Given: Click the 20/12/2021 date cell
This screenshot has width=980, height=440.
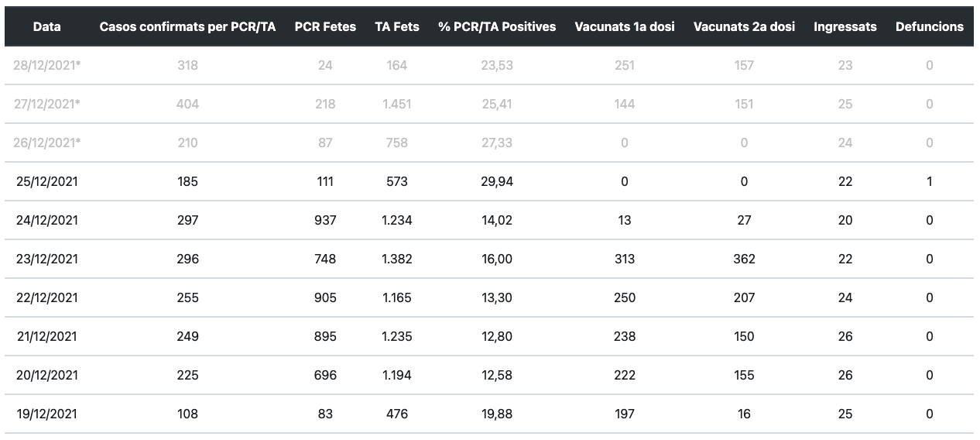Looking at the screenshot, I should [x=47, y=375].
